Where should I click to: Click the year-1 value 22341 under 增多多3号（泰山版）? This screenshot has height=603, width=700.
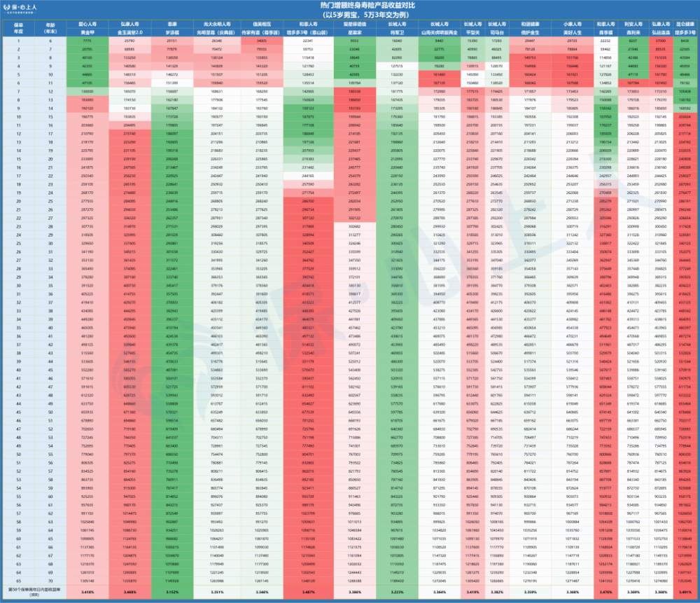(x=308, y=41)
